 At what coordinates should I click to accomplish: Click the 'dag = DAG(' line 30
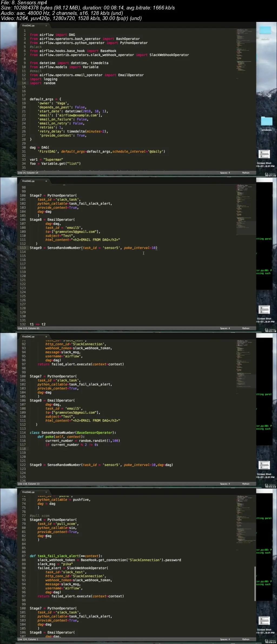[x=39, y=148]
